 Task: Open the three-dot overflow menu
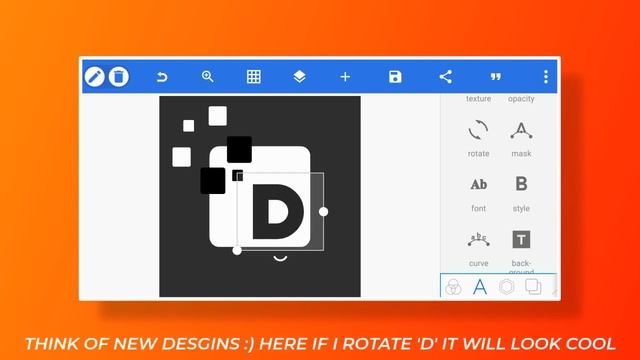(546, 77)
